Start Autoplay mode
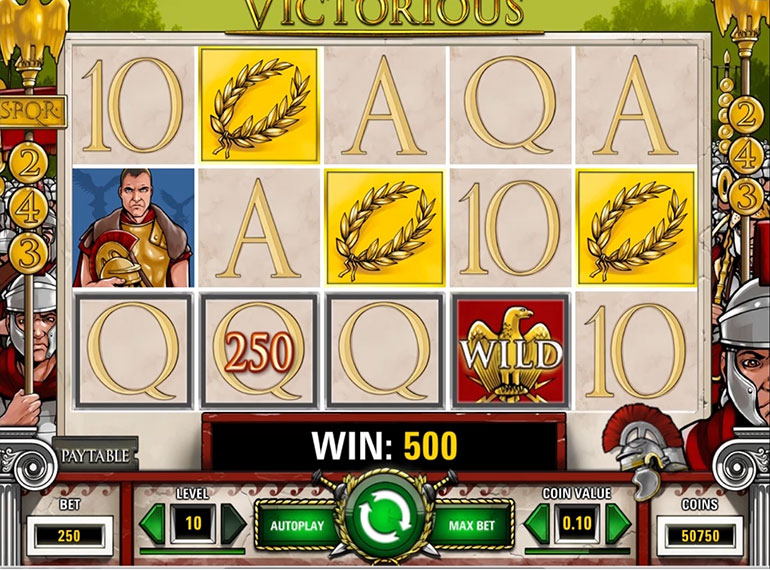 click(x=297, y=525)
